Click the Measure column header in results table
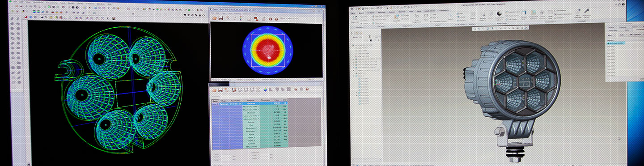 pos(250,100)
